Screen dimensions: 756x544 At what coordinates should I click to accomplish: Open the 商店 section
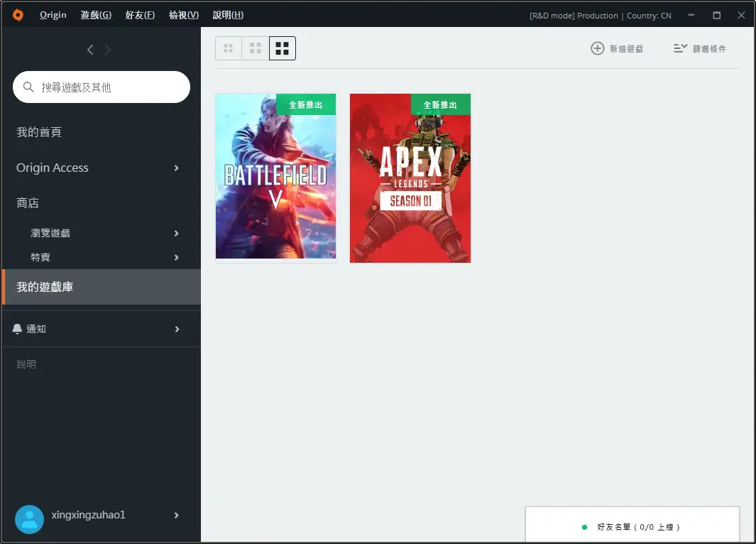(28, 203)
